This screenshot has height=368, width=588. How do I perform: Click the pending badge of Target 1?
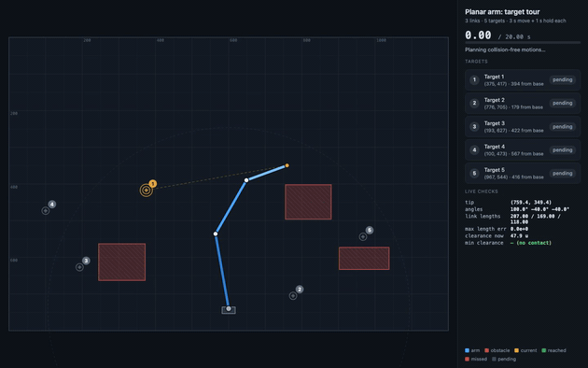tap(562, 80)
